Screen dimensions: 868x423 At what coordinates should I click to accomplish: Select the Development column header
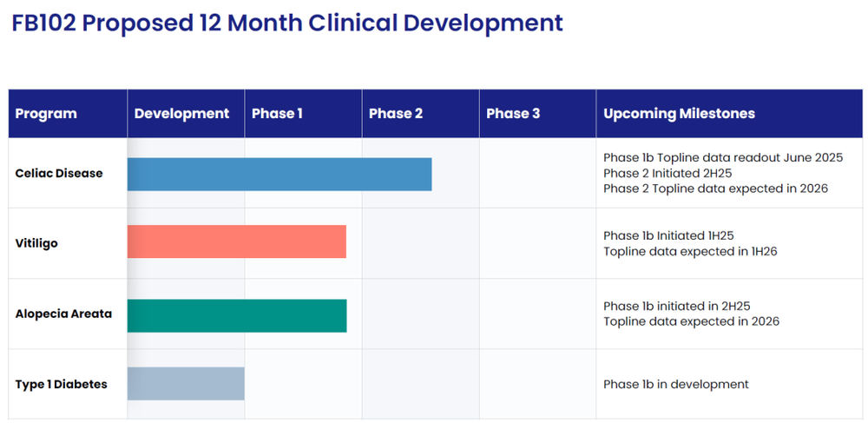click(x=181, y=114)
